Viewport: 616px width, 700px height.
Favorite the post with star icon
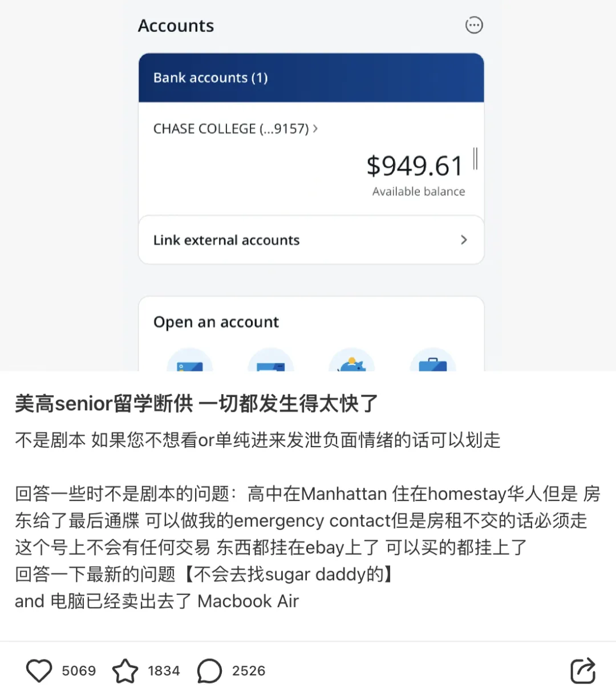pos(125,670)
